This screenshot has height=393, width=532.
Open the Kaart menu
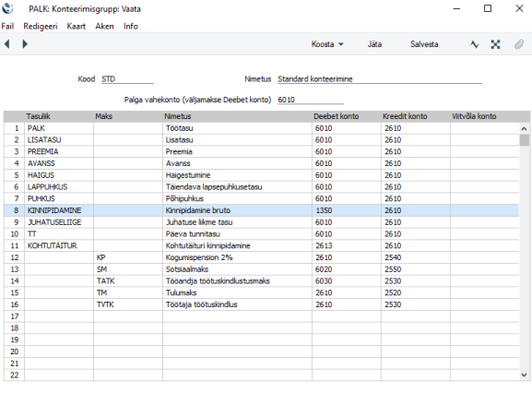pos(76,26)
